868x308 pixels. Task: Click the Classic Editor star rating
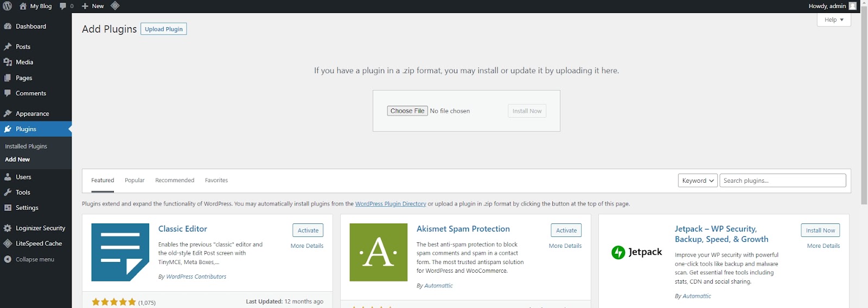[113, 302]
